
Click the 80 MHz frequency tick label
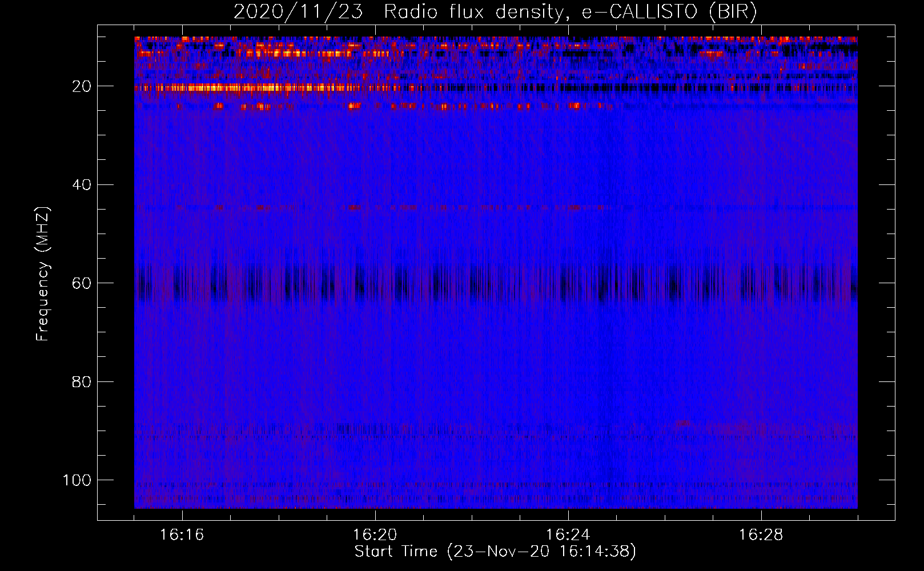82,382
